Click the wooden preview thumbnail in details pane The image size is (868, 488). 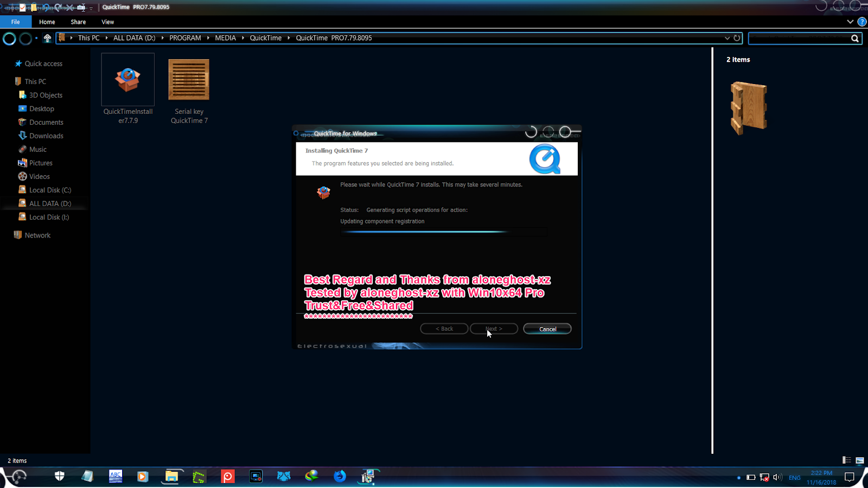pyautogui.click(x=749, y=108)
